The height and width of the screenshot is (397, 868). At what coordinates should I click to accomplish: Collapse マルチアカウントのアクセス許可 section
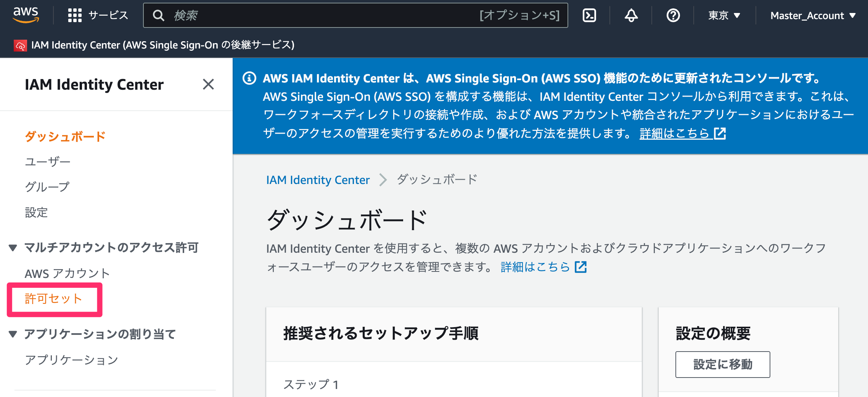tap(13, 248)
